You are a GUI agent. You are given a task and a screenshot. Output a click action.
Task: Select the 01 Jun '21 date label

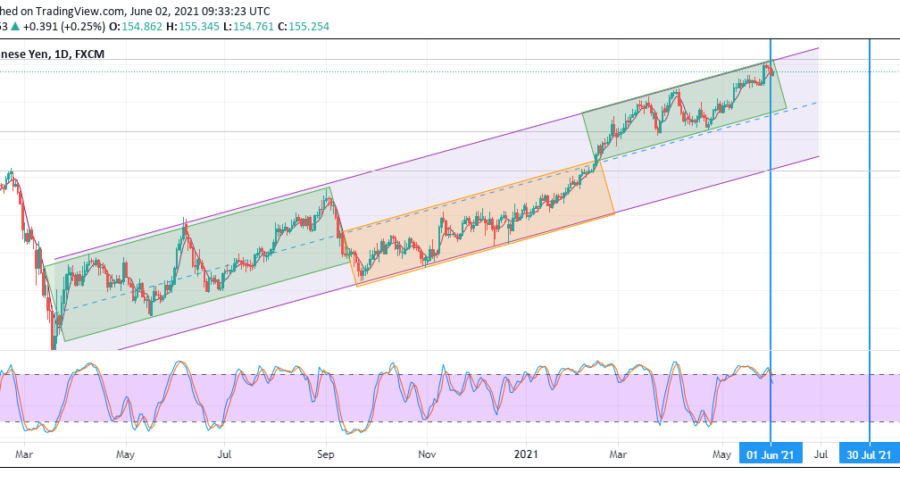coord(770,455)
